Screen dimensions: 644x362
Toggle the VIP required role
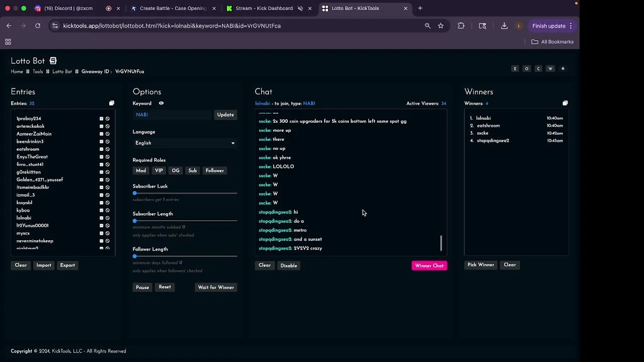pyautogui.click(x=159, y=170)
